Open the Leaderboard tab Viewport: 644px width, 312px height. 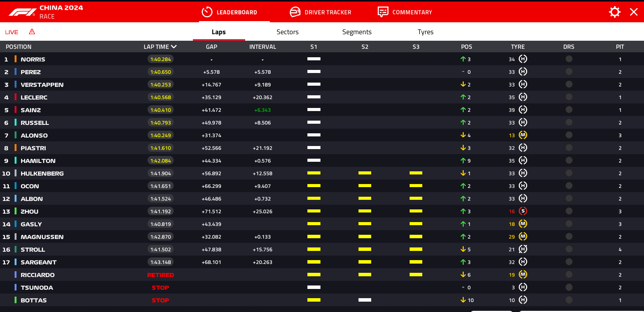[229, 12]
